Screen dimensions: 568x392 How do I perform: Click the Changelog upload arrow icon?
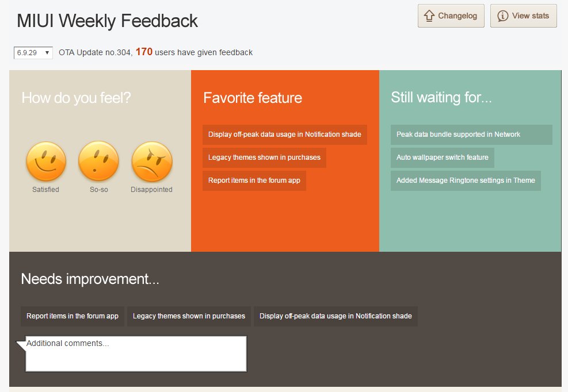(x=429, y=16)
